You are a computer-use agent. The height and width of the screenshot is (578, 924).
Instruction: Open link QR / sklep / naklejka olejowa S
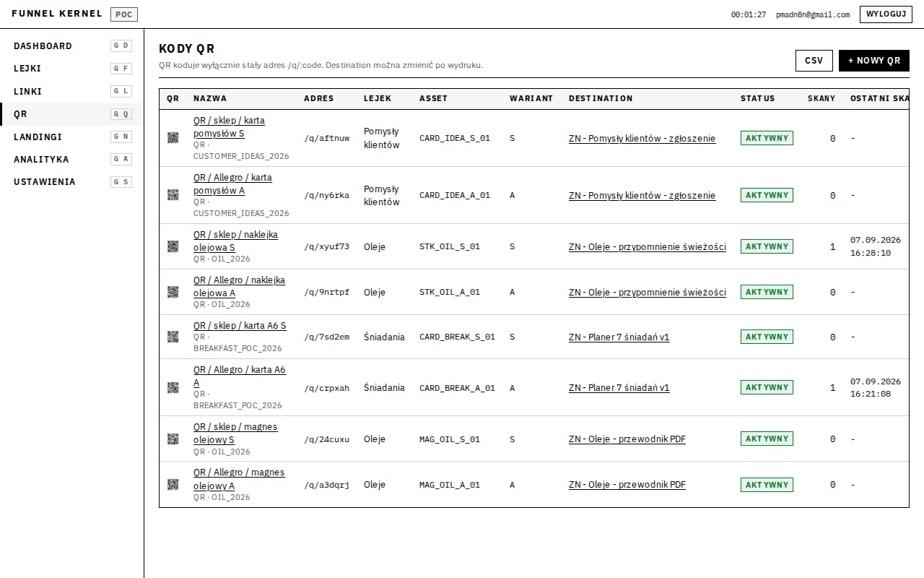(235, 241)
